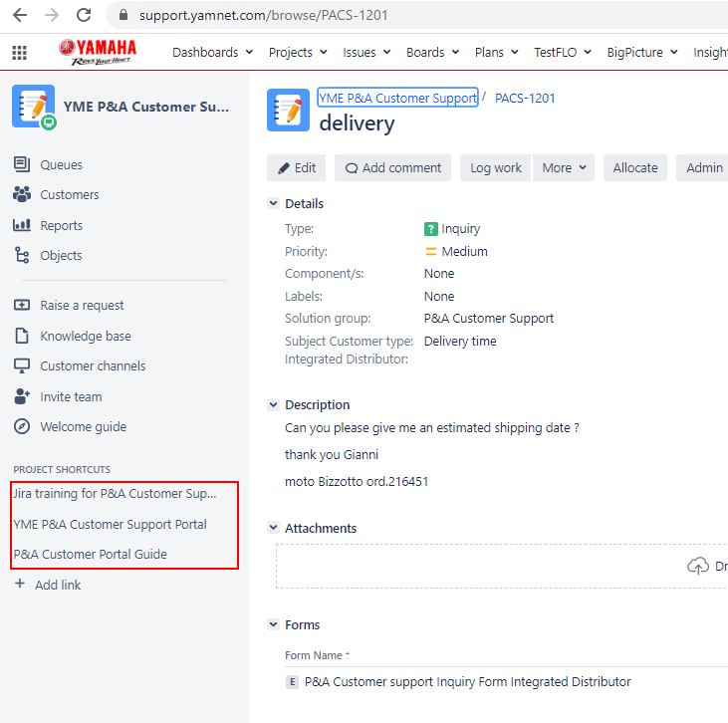Click the Raise a request icon
The image size is (728, 723).
[x=22, y=305]
